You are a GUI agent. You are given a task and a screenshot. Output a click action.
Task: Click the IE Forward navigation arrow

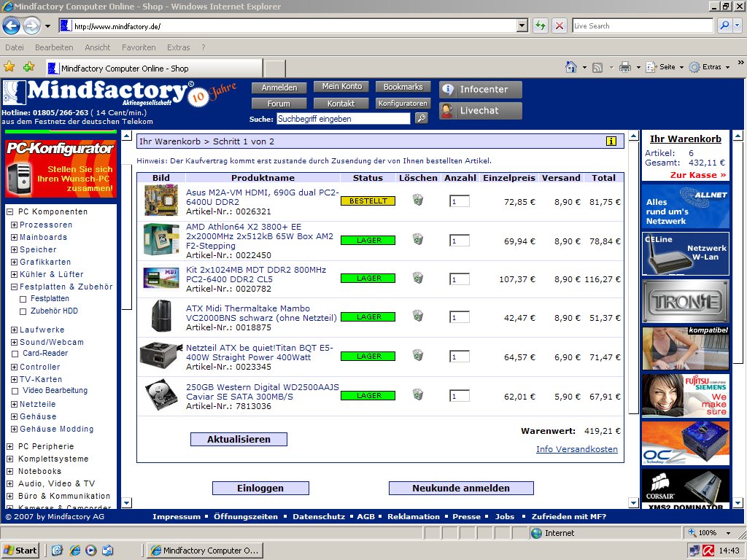tap(32, 26)
